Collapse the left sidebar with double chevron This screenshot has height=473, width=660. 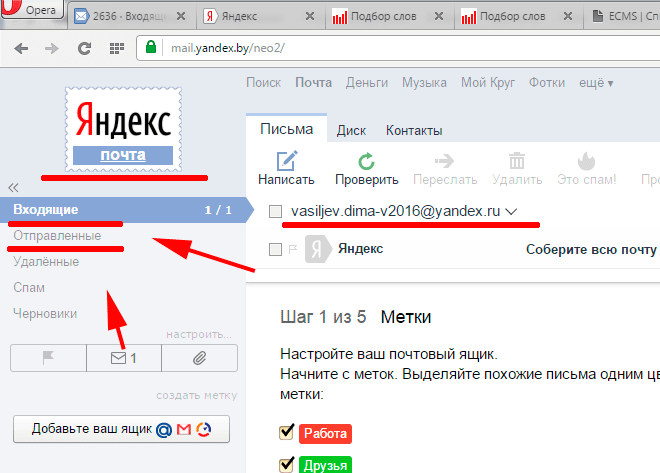click(13, 187)
